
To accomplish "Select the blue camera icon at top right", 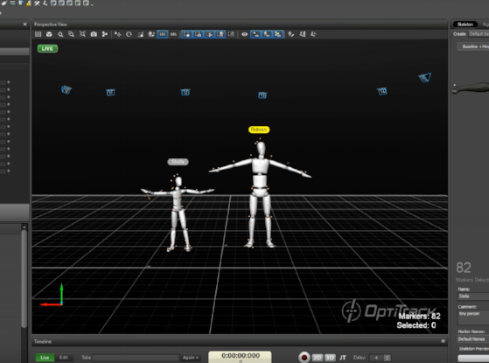I will pyautogui.click(x=425, y=78).
